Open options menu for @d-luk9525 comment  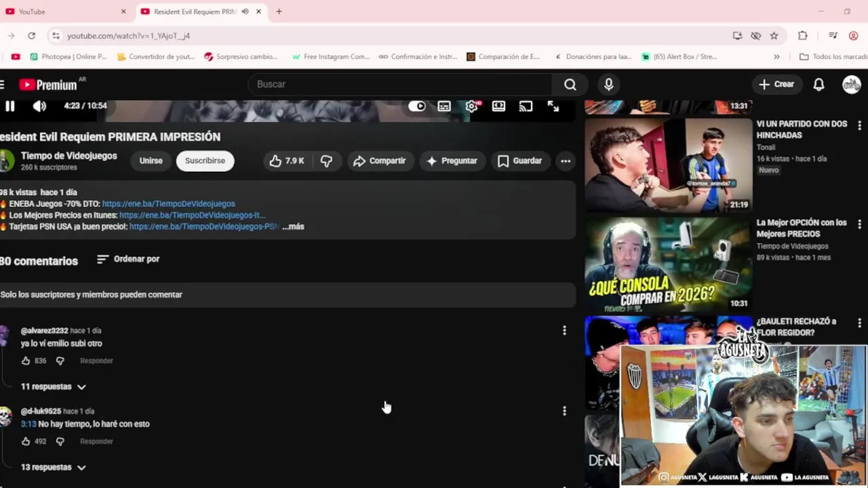coord(564,411)
